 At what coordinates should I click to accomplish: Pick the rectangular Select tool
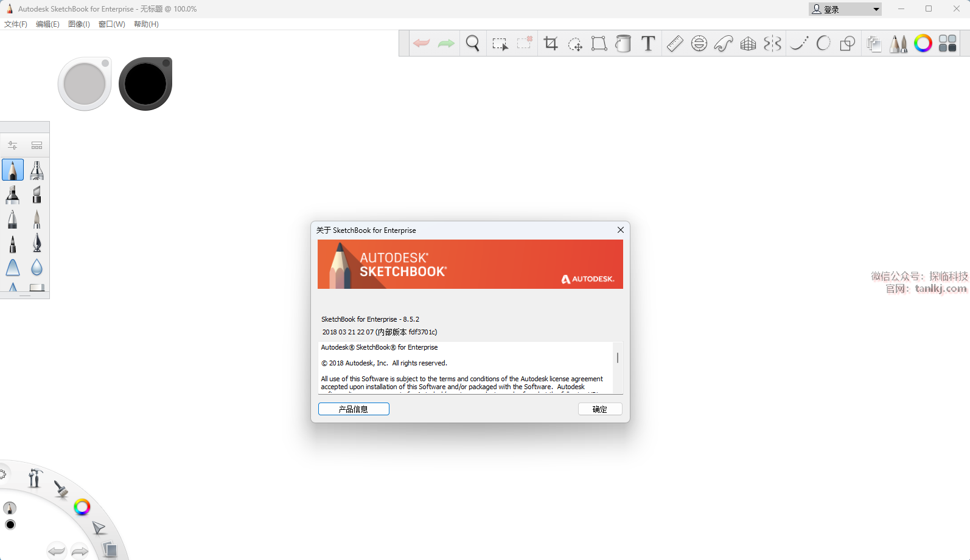pyautogui.click(x=500, y=44)
